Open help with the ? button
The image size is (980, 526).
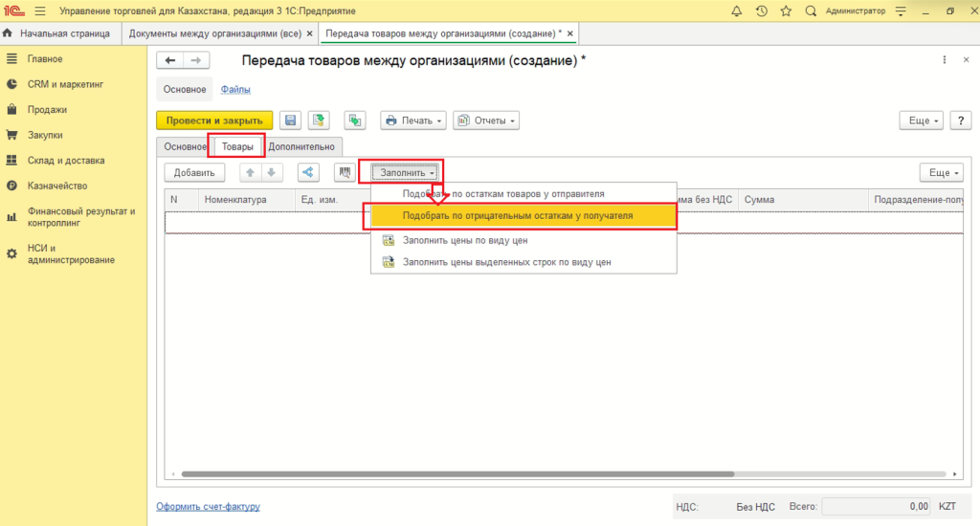tap(961, 120)
